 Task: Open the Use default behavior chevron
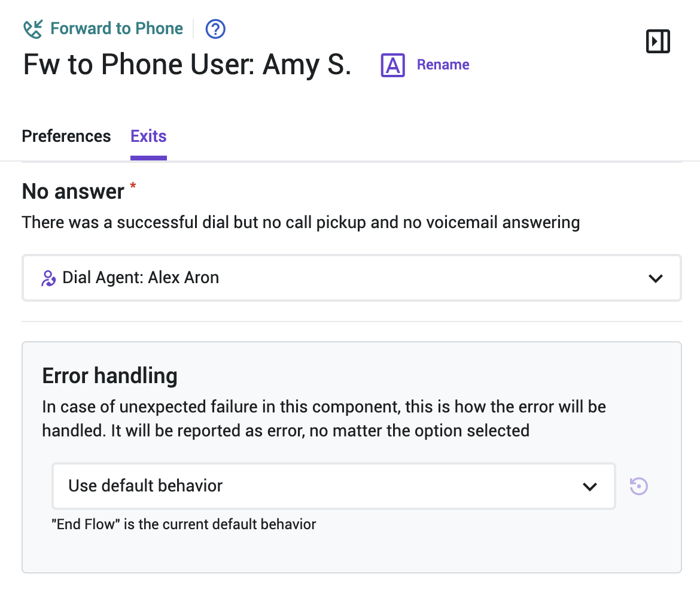click(590, 487)
